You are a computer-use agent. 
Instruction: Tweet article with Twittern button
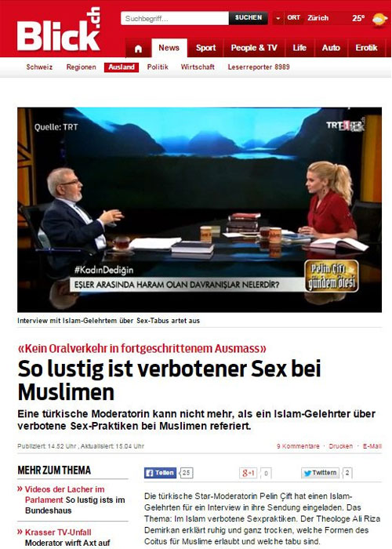[320, 473]
